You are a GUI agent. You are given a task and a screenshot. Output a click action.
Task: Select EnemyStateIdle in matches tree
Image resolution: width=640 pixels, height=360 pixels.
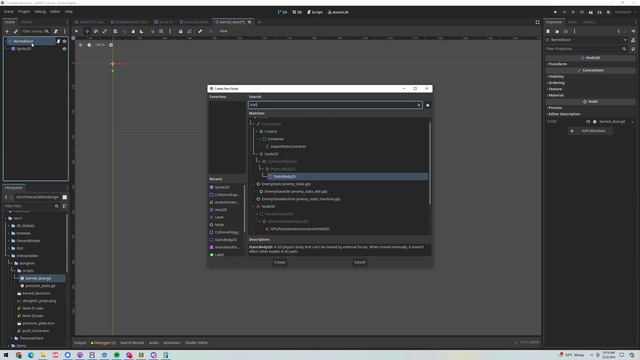296,191
